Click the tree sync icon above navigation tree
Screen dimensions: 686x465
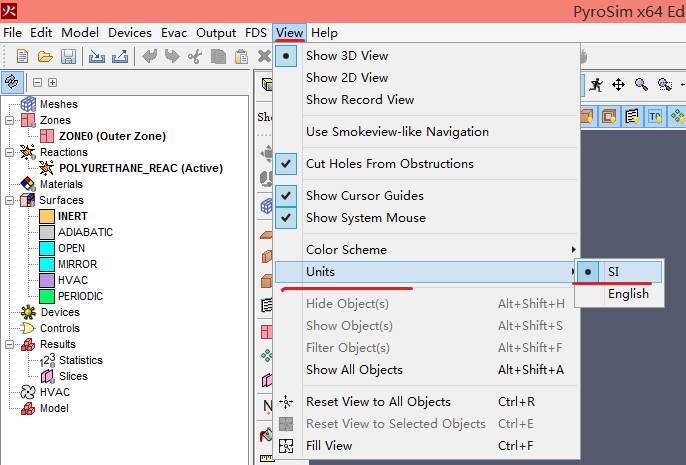click(12, 82)
